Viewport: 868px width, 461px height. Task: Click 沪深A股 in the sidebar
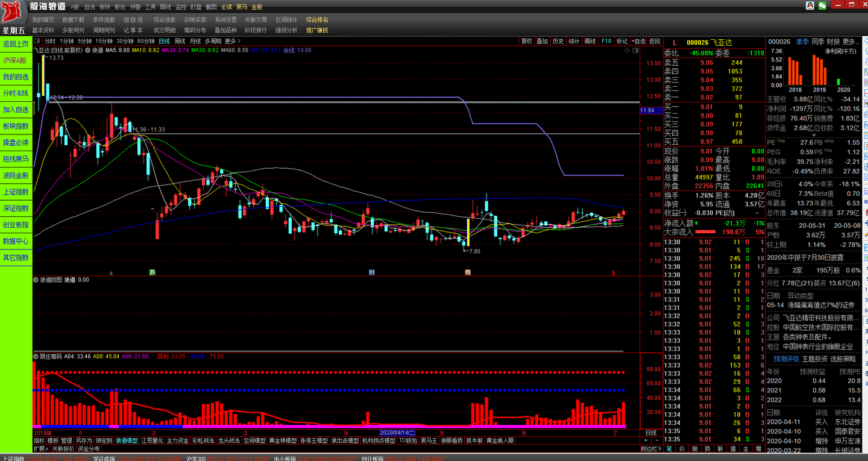pos(16,60)
